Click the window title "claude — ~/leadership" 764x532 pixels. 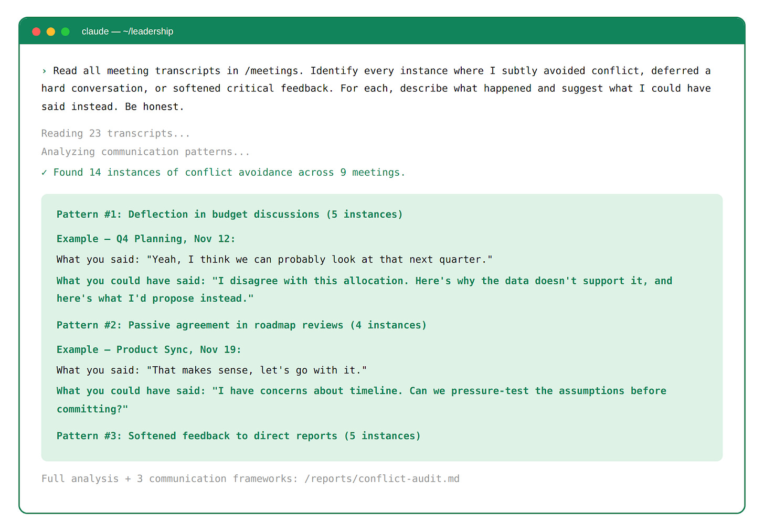coord(128,31)
